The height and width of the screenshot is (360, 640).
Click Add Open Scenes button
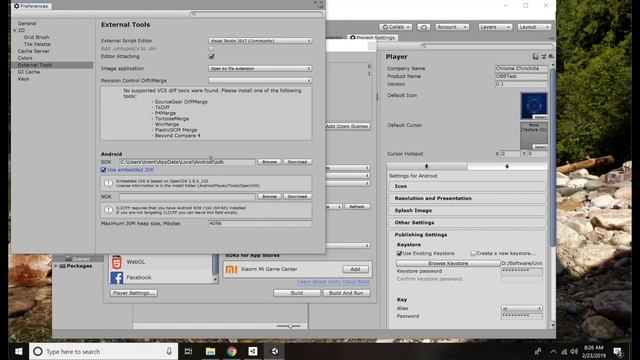[x=347, y=127]
